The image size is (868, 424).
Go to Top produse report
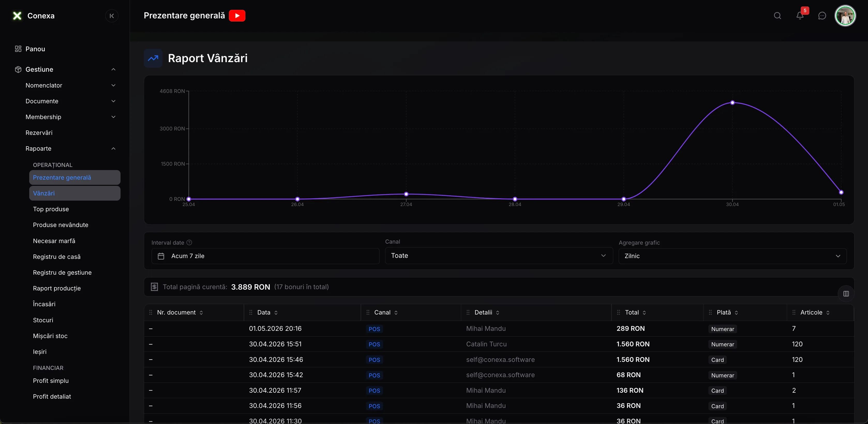(x=51, y=209)
